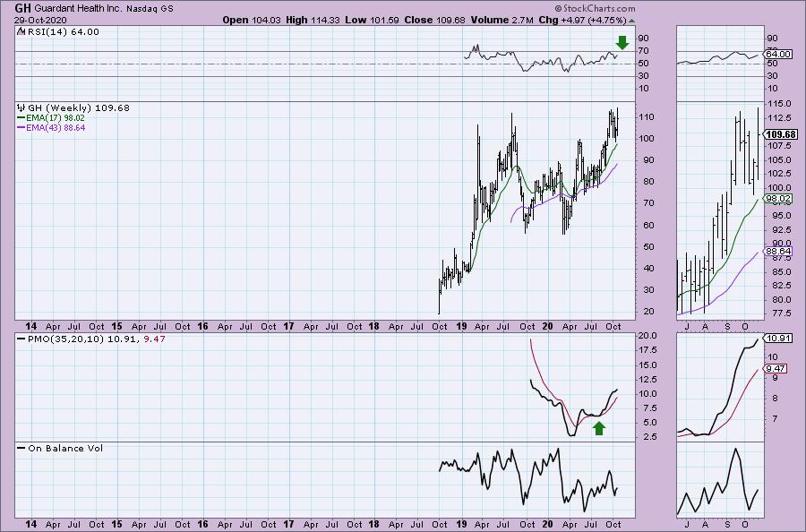
Task: Click the RSI(14) legend line icon
Action: 21,31
